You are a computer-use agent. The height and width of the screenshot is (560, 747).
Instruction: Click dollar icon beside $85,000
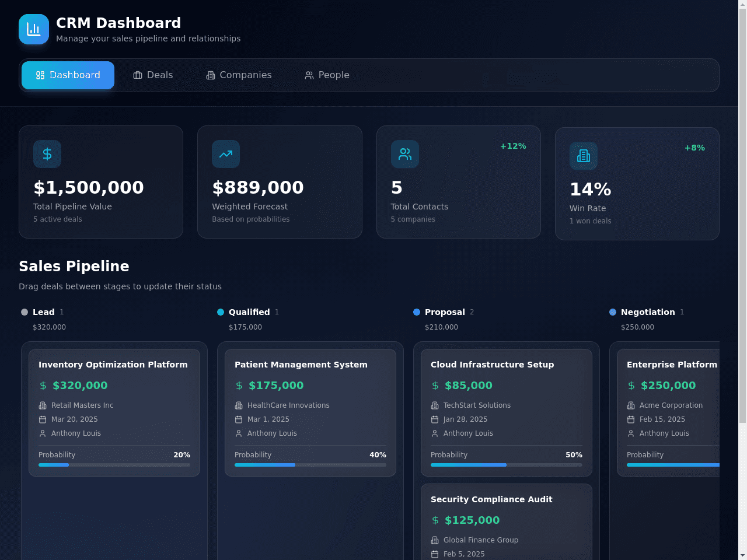435,386
